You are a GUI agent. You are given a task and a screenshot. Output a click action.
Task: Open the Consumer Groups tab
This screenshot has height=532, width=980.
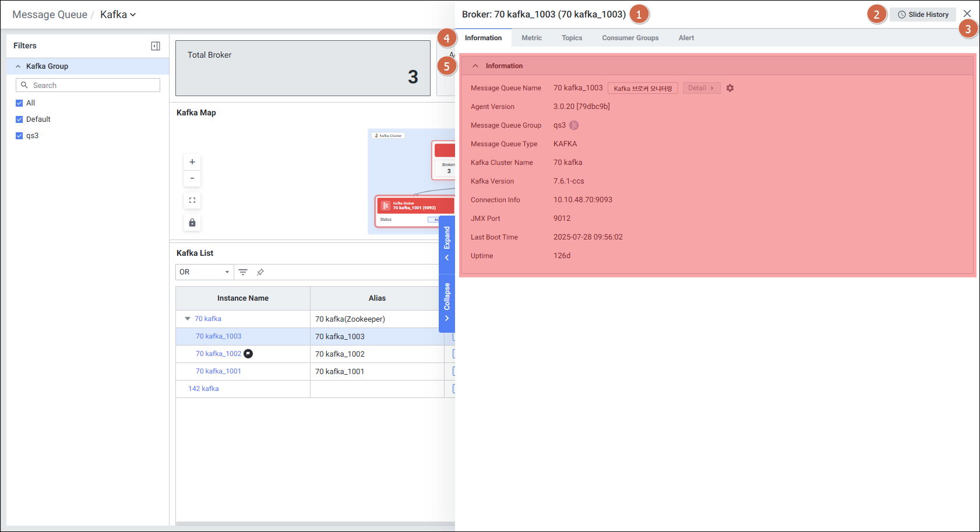(630, 38)
